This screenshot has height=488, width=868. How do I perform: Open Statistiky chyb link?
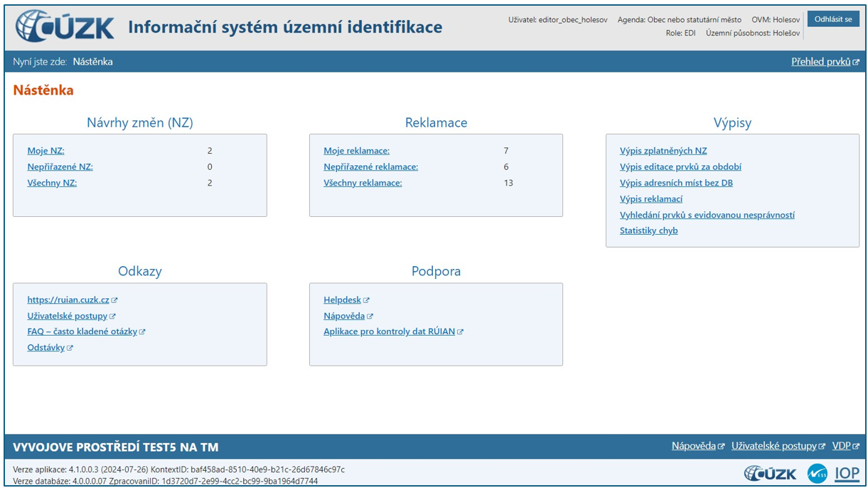(x=648, y=230)
